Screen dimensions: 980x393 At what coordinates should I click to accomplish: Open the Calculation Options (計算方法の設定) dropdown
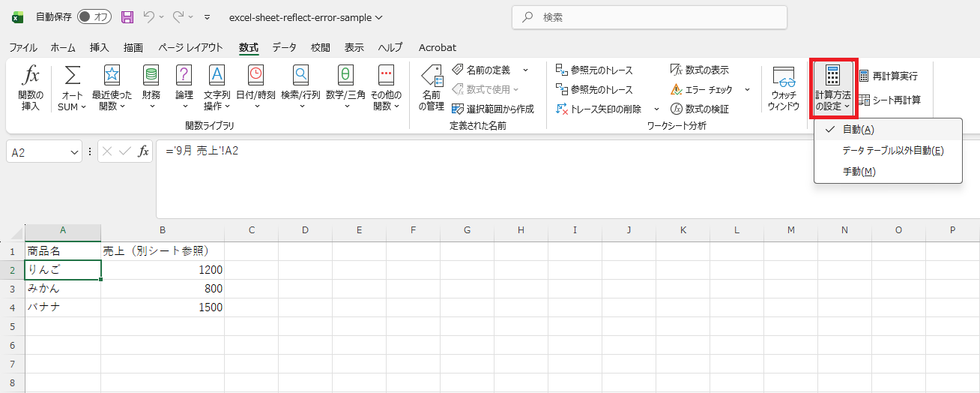click(x=833, y=88)
